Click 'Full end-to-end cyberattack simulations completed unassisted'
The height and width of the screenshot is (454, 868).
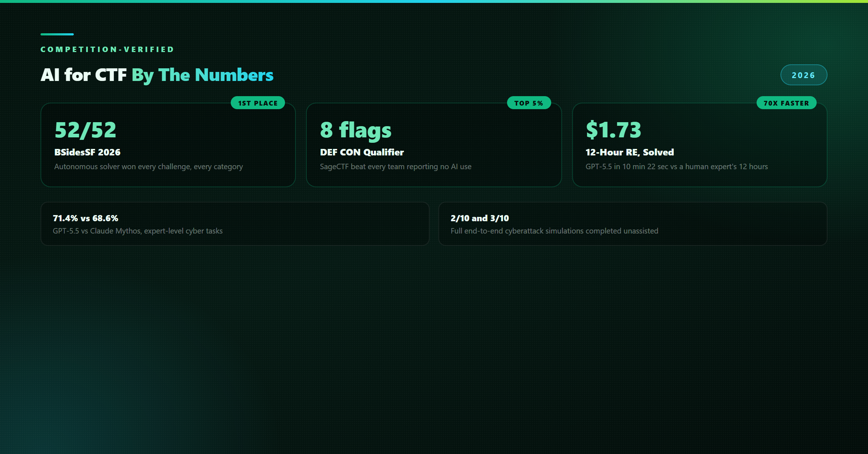554,231
